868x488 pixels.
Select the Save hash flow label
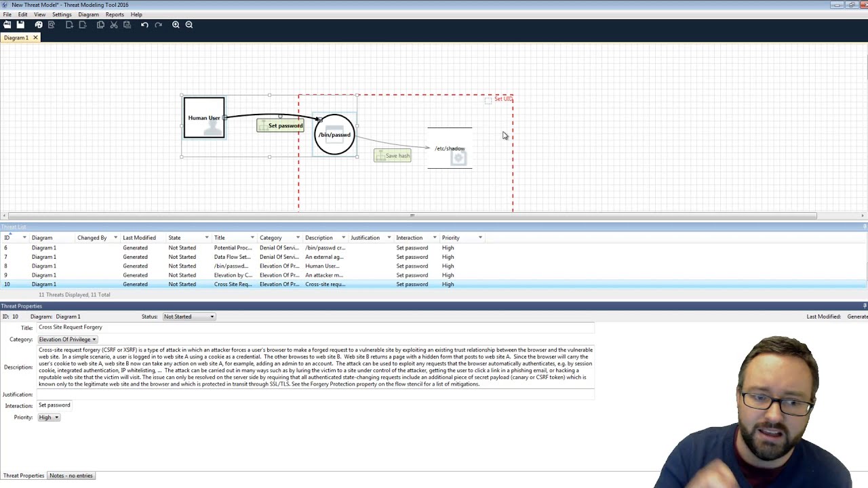pos(393,156)
